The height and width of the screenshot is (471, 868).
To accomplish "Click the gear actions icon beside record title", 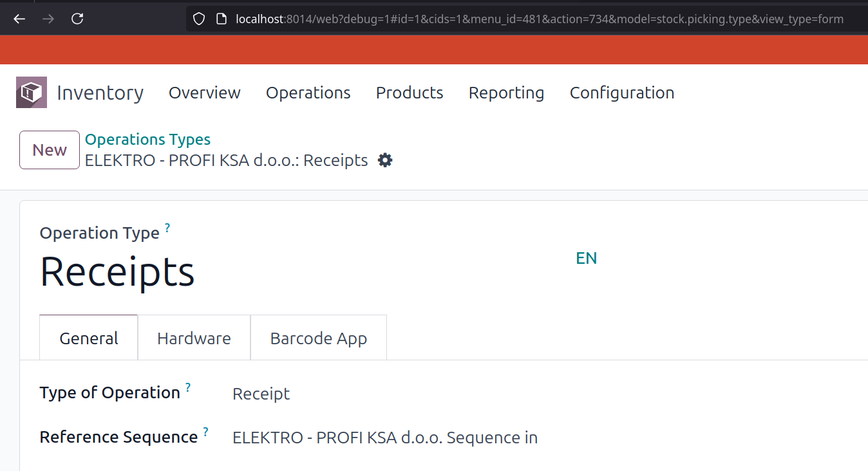I will pos(385,160).
